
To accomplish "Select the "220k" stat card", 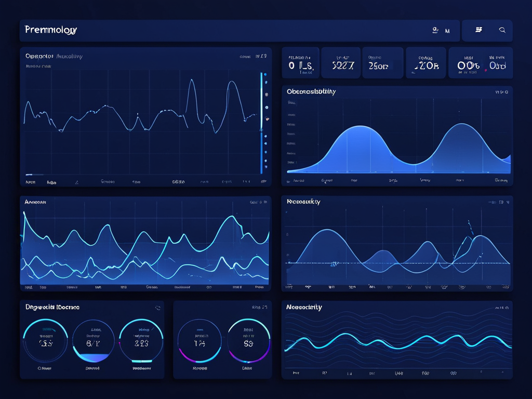I will point(426,63).
